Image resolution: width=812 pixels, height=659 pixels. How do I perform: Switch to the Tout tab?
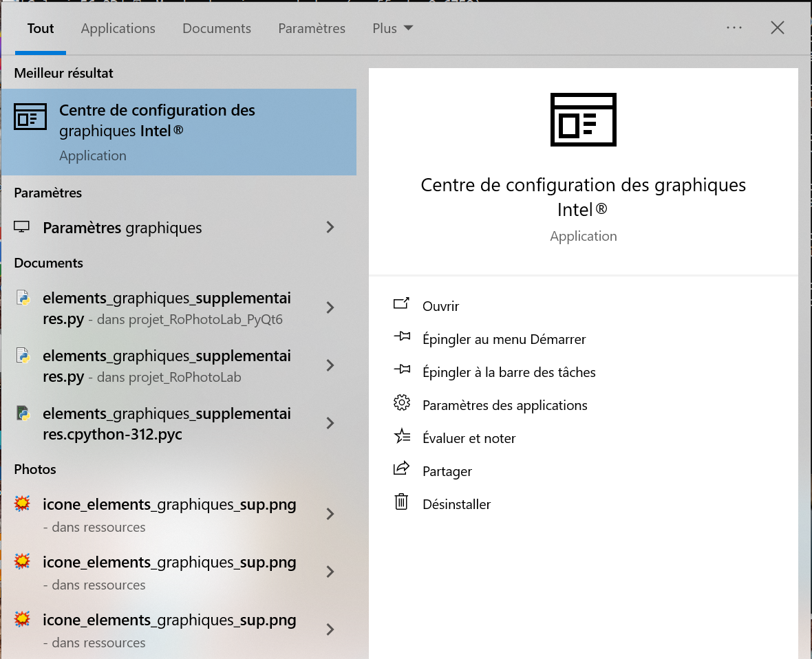coord(41,28)
